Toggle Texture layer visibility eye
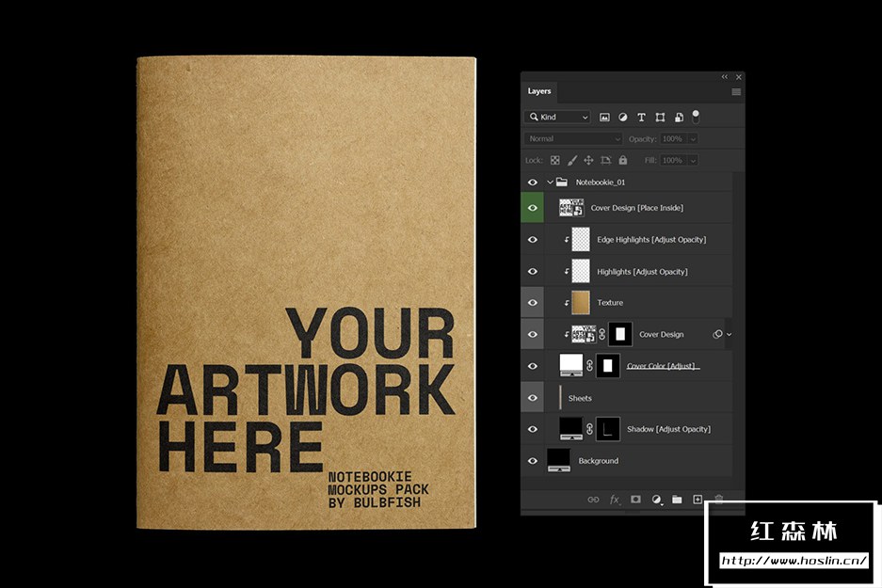This screenshot has height=588, width=882. pos(533,302)
